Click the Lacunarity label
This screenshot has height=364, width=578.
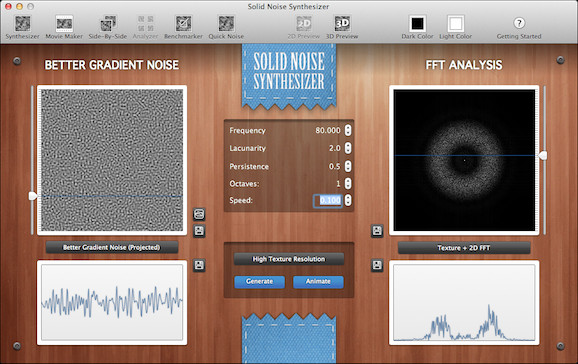(x=247, y=148)
